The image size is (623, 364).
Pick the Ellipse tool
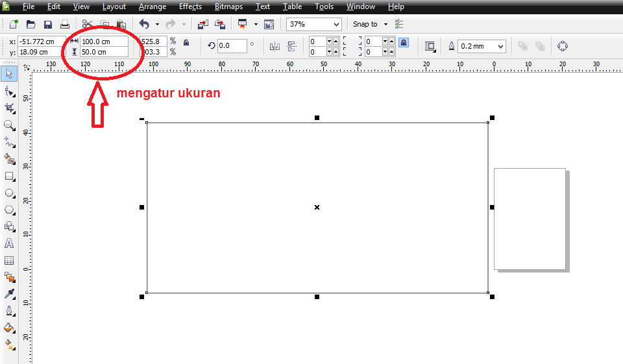click(9, 193)
